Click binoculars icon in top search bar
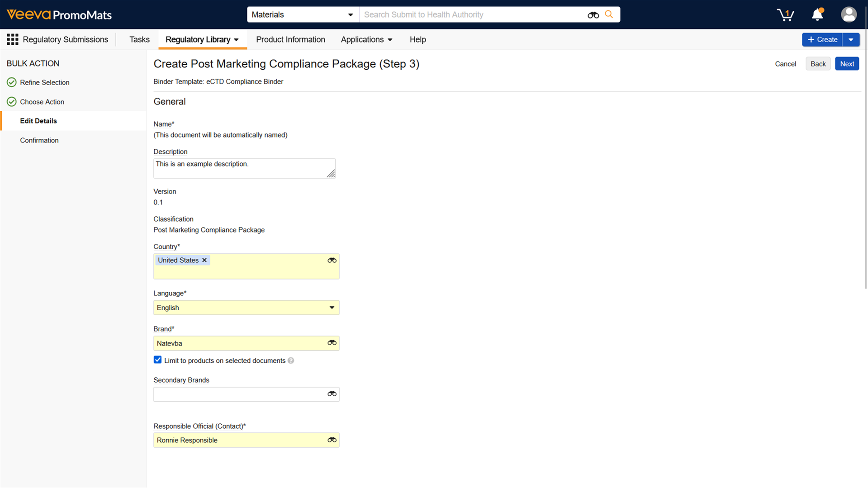868x488 pixels. [593, 15]
